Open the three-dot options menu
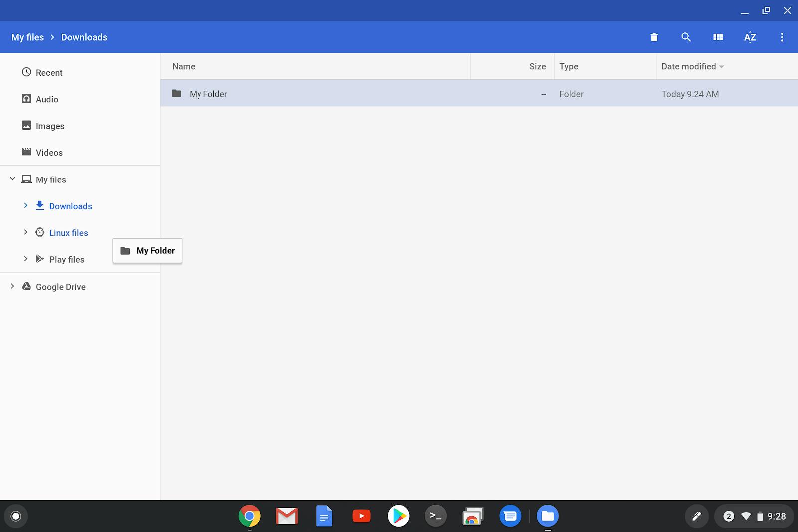The height and width of the screenshot is (532, 798). click(782, 37)
